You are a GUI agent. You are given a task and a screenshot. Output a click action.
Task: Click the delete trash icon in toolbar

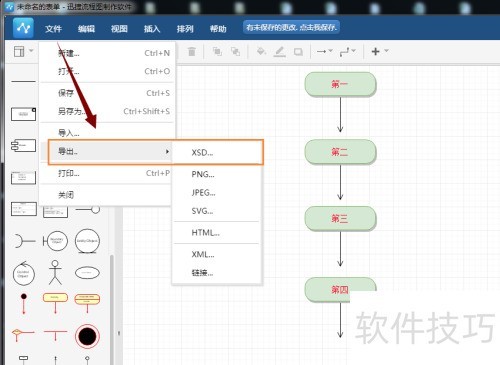pyautogui.click(x=192, y=52)
